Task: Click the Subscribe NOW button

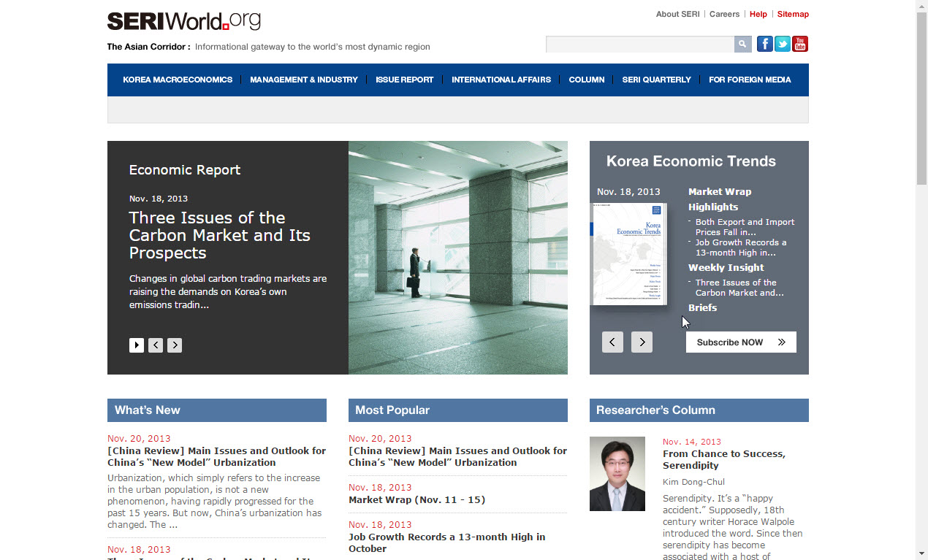Action: [x=741, y=342]
